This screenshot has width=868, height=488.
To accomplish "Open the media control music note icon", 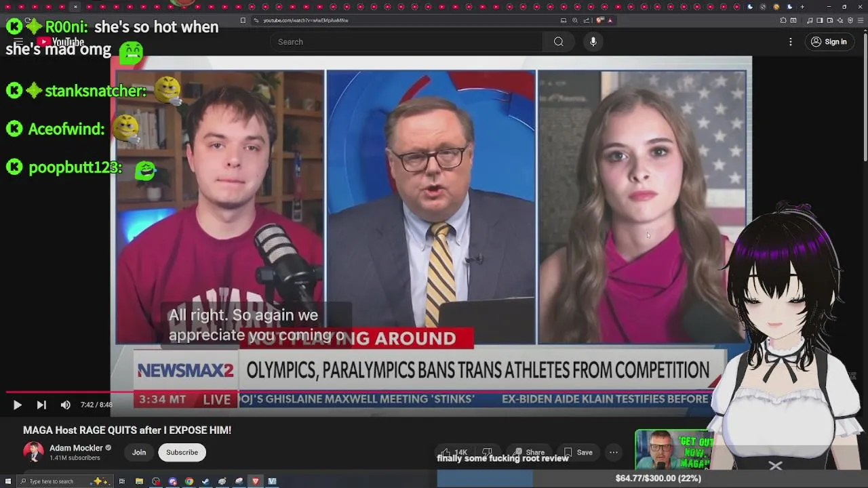I will [810, 20].
